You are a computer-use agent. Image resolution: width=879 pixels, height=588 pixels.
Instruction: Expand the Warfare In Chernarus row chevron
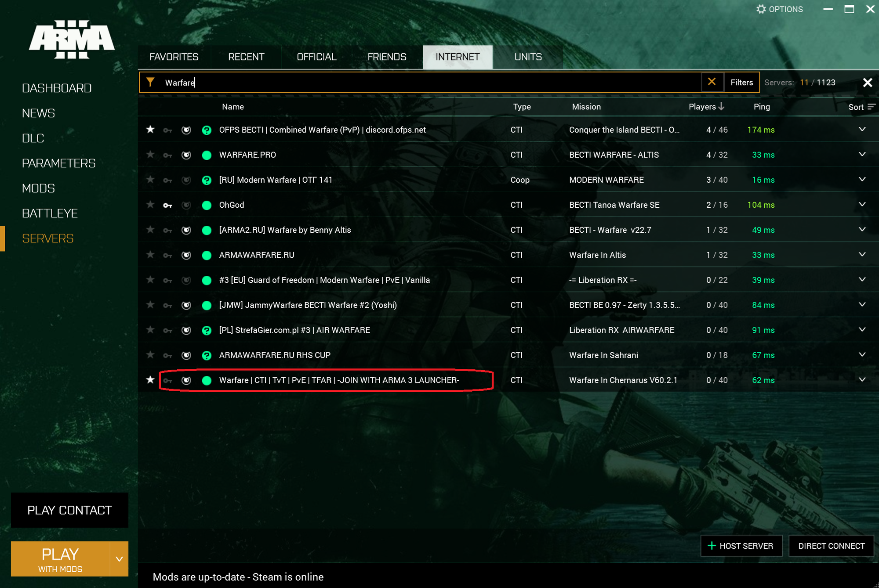[862, 379]
